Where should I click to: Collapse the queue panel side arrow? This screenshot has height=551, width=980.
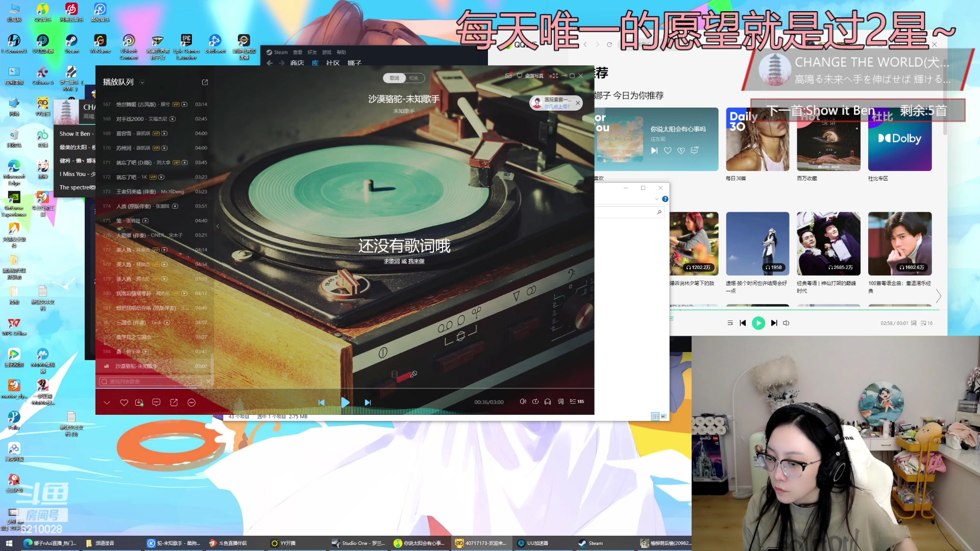tap(218, 226)
